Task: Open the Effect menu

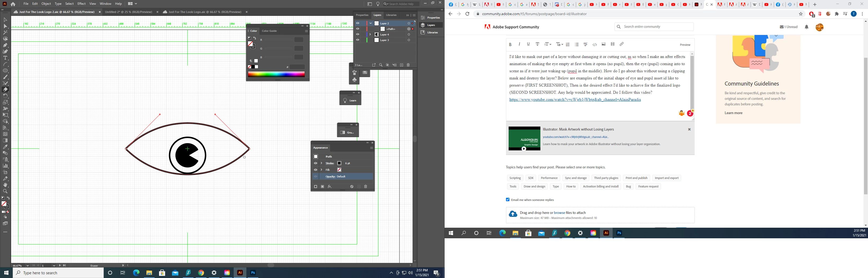Action: (x=82, y=4)
